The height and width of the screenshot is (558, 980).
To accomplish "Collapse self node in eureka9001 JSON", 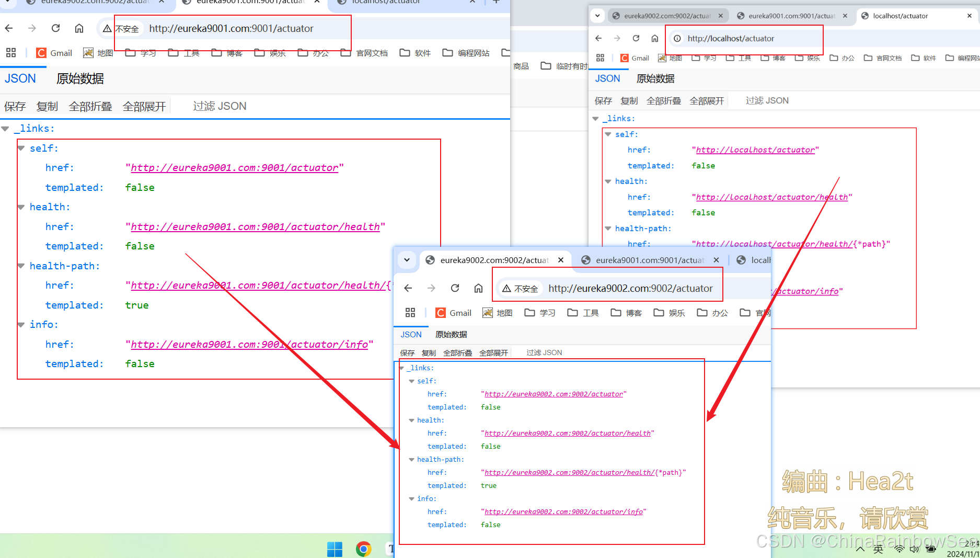I will pos(21,148).
